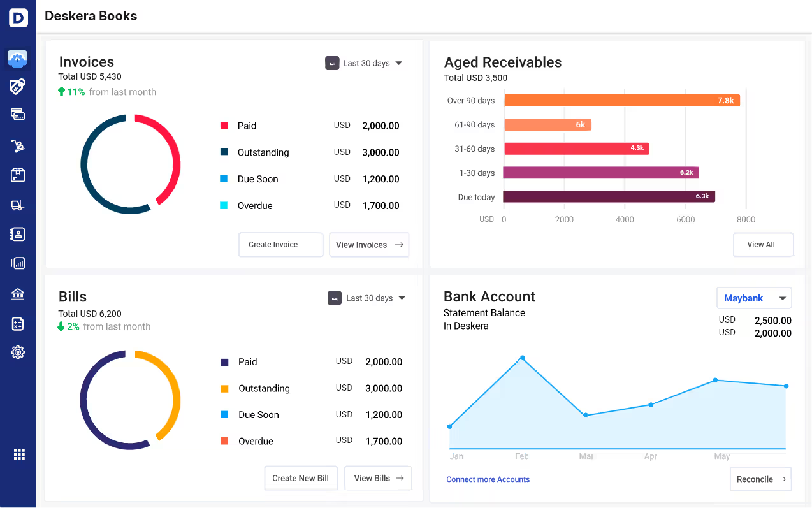Click the Reconcile button
The width and height of the screenshot is (812, 508).
tap(760, 479)
